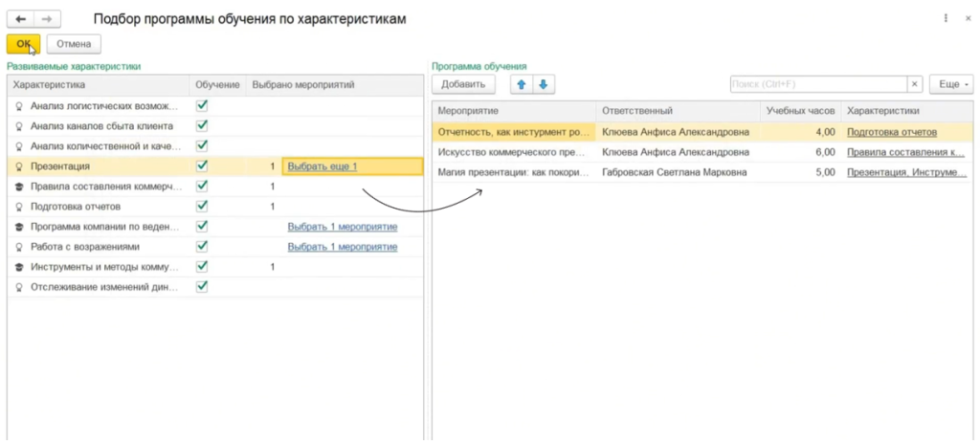Click the Добавить button
Screen dimensions: 980x441
(462, 84)
